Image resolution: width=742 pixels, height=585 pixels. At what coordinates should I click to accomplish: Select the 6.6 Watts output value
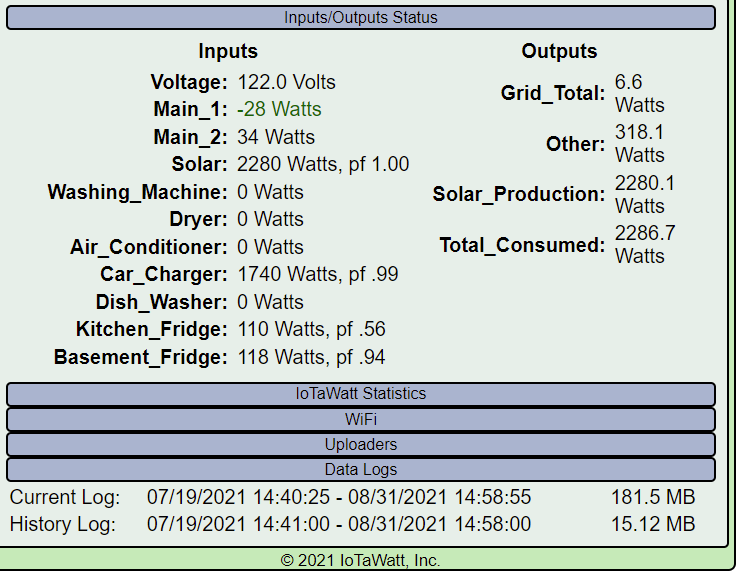(640, 93)
